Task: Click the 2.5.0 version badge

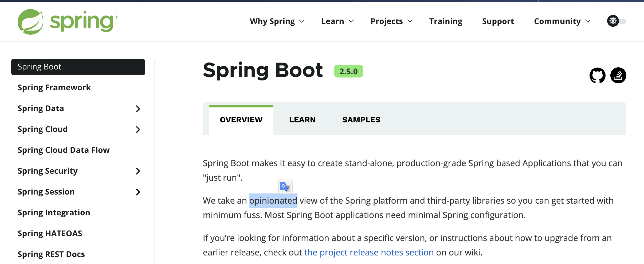Action: coord(348,71)
